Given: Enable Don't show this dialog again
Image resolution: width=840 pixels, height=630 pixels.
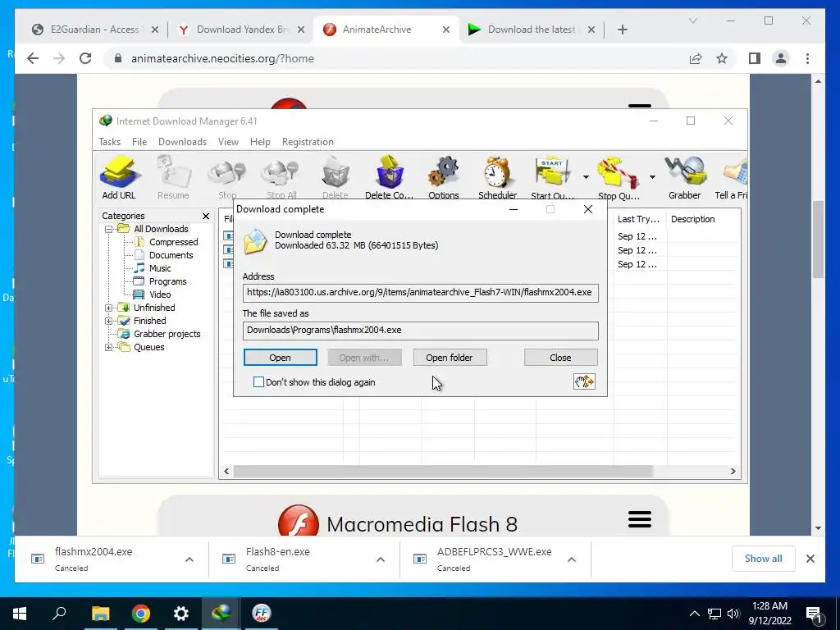Looking at the screenshot, I should tap(258, 382).
